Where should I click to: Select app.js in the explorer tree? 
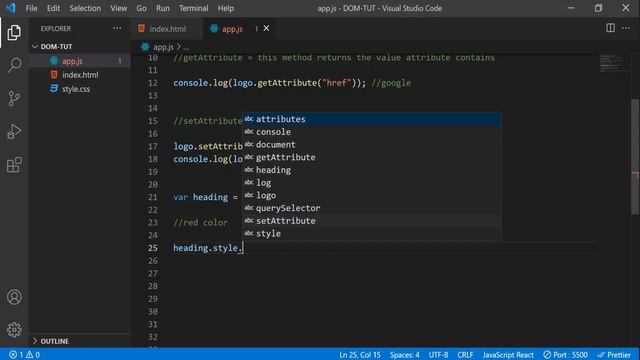(80, 61)
